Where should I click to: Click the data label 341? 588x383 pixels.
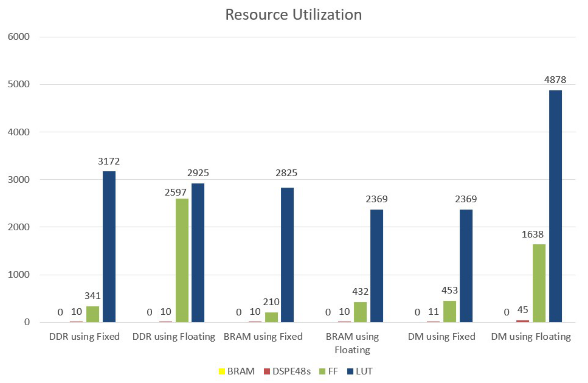point(93,296)
